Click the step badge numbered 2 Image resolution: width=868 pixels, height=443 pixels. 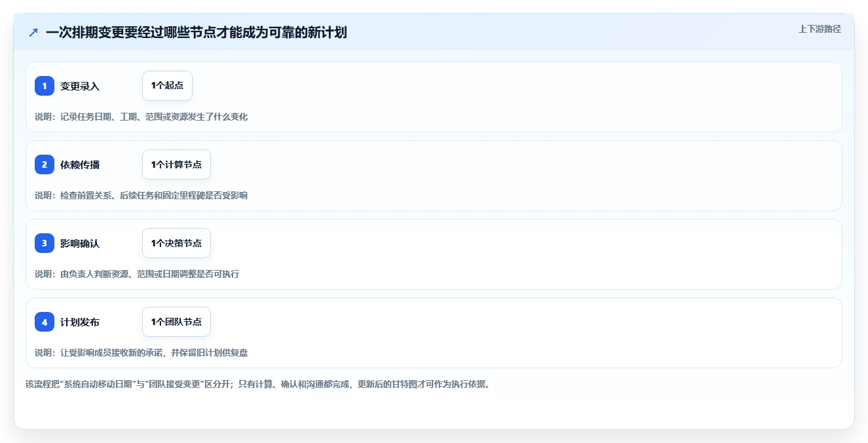[45, 164]
